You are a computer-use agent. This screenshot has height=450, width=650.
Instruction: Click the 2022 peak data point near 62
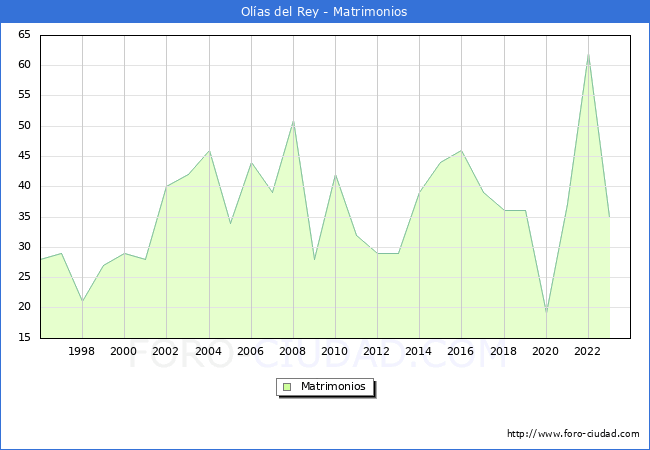pos(588,54)
